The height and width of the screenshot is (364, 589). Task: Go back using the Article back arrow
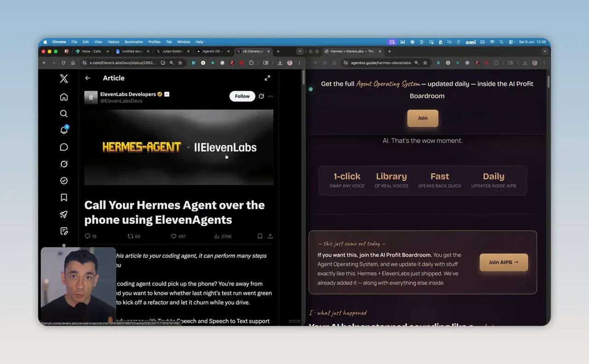(x=87, y=78)
